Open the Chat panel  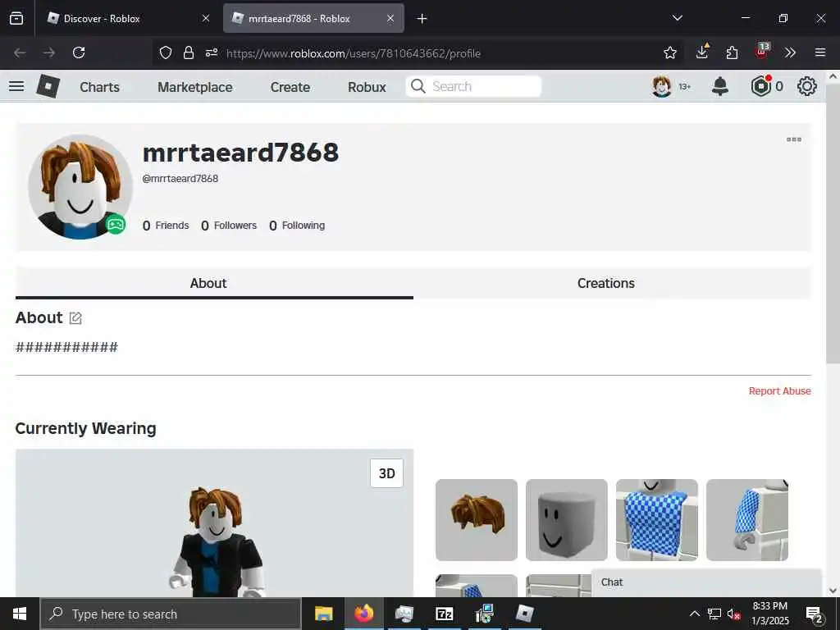706,582
